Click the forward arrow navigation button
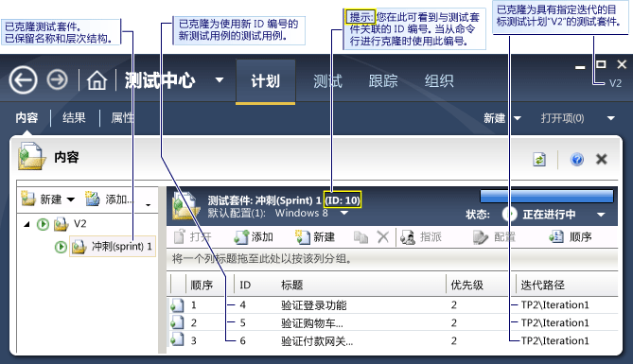Image resolution: width=633 pixels, height=364 pixels. click(58, 79)
